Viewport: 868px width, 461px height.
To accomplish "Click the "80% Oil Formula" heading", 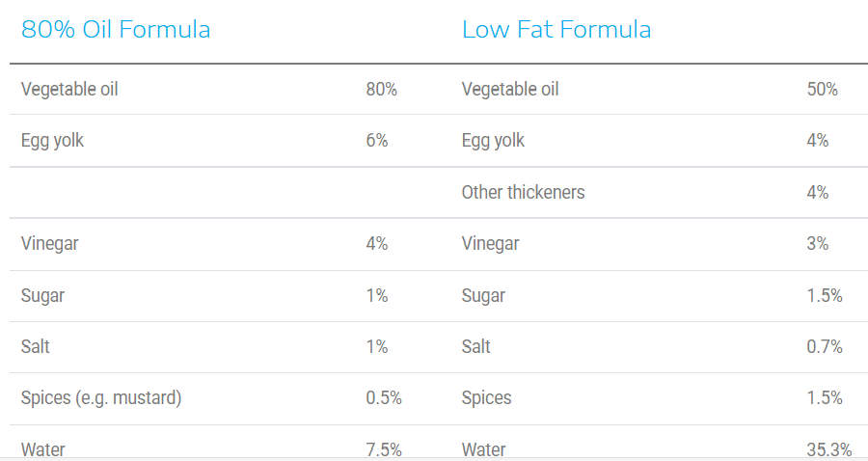I will pos(116,30).
